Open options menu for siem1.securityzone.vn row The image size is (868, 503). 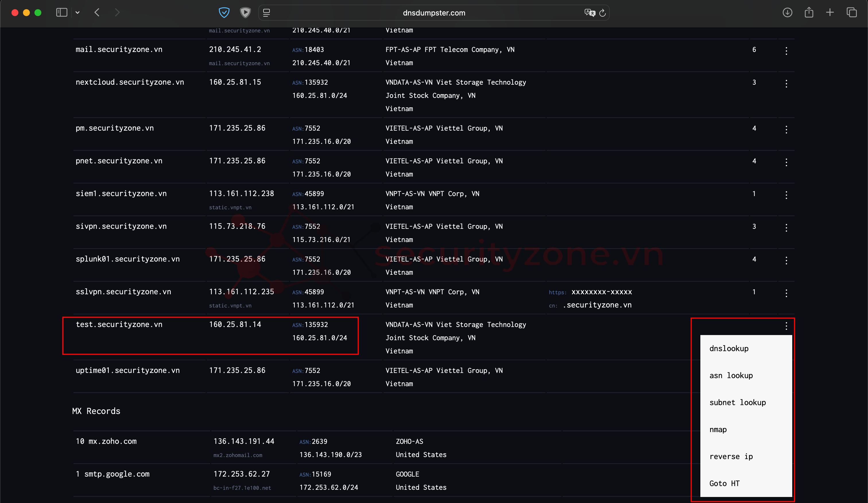click(786, 195)
